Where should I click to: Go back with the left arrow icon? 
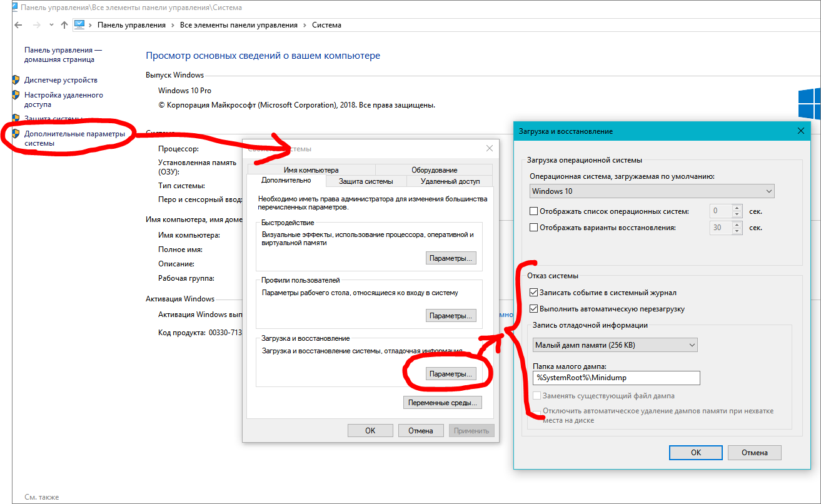coord(18,25)
